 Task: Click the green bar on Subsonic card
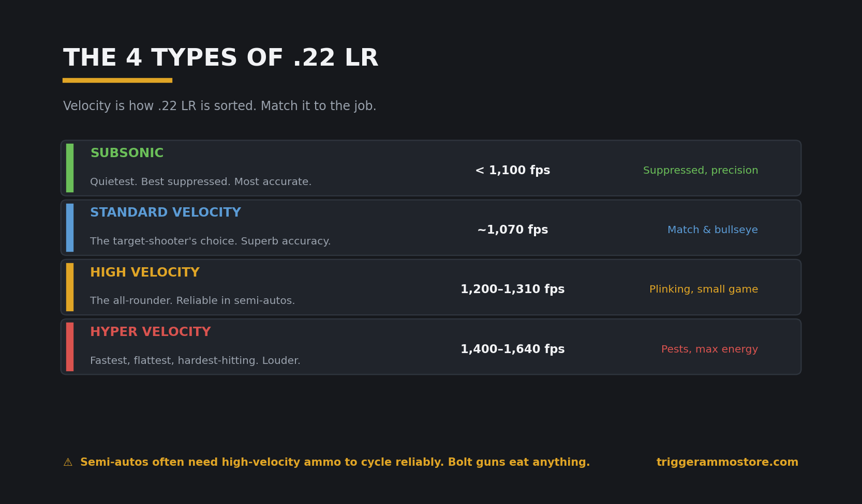[70, 168]
